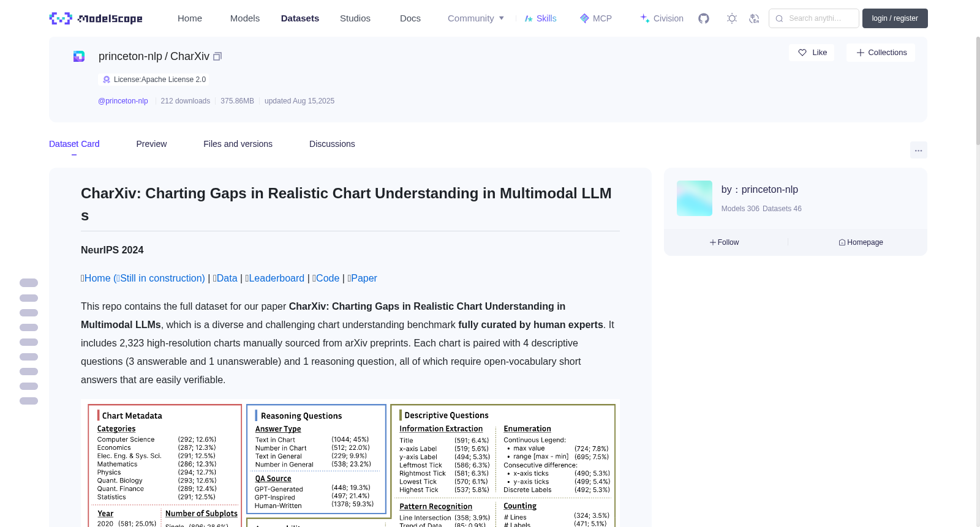Screen dimensions: 980x527
Task: Switch to Files and versions tab
Action: [x=238, y=144]
